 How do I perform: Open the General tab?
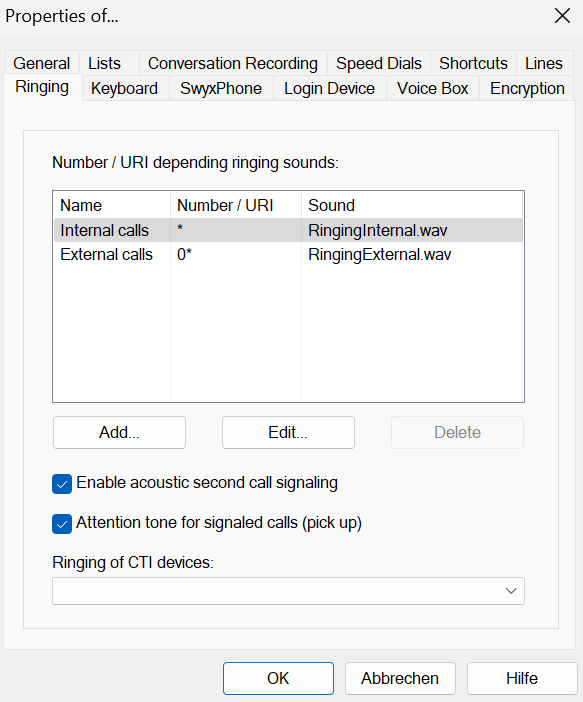[x=42, y=63]
